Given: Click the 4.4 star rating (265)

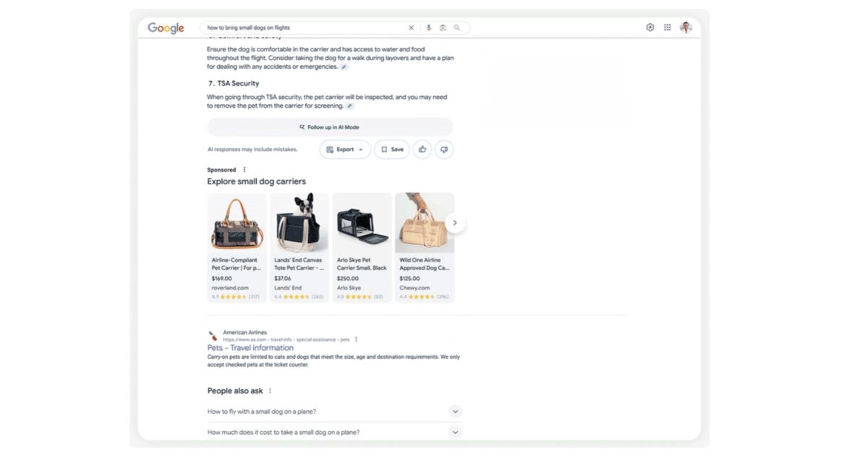Looking at the screenshot, I should pyautogui.click(x=299, y=297).
